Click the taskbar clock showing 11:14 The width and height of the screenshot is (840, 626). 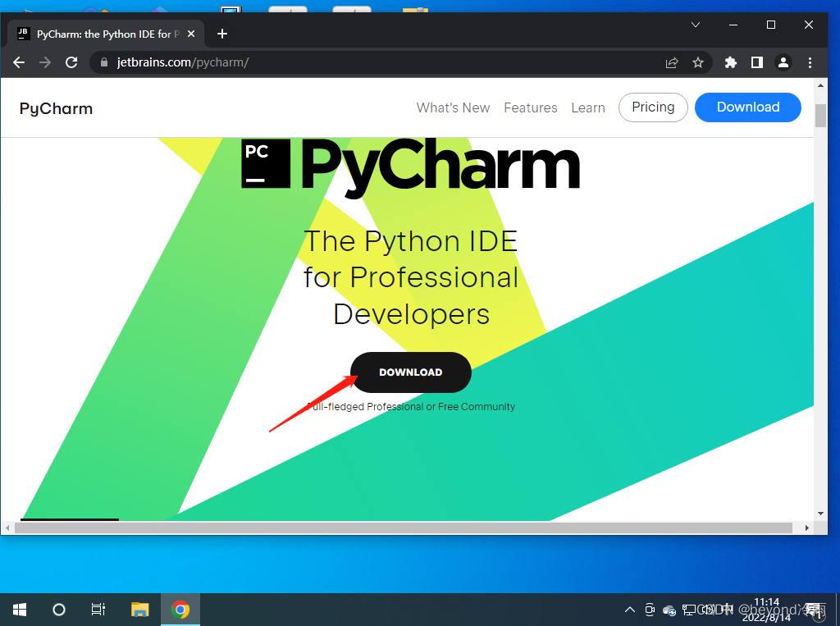[767, 610]
